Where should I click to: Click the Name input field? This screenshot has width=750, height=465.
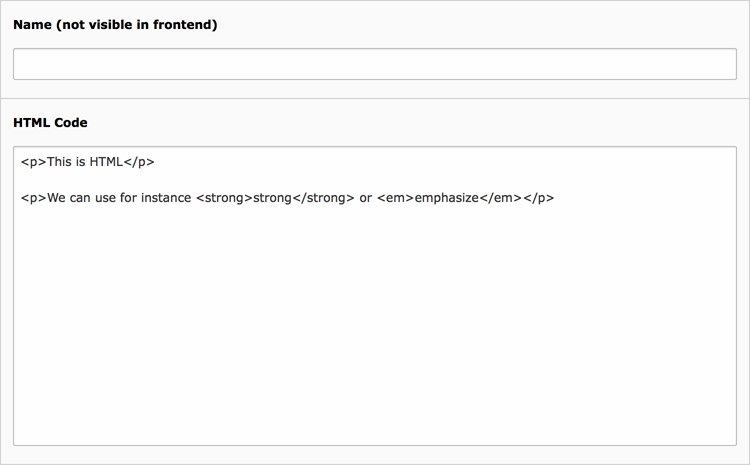(374, 64)
